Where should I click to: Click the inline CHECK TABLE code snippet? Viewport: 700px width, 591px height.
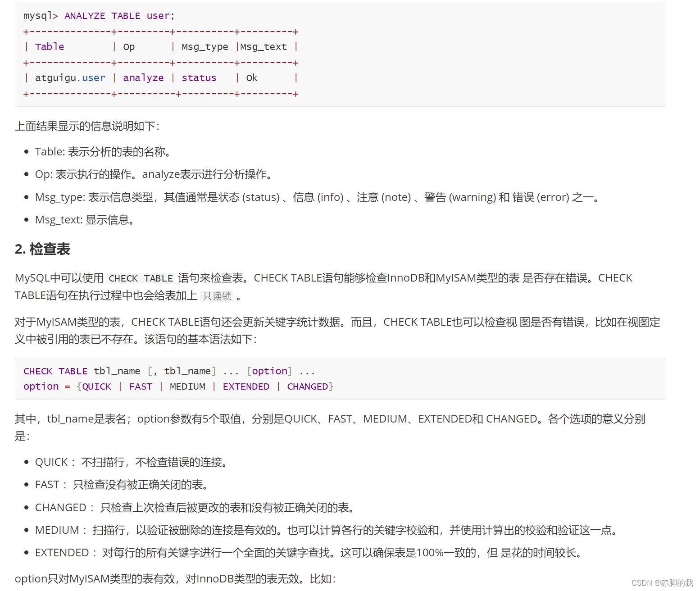[141, 278]
